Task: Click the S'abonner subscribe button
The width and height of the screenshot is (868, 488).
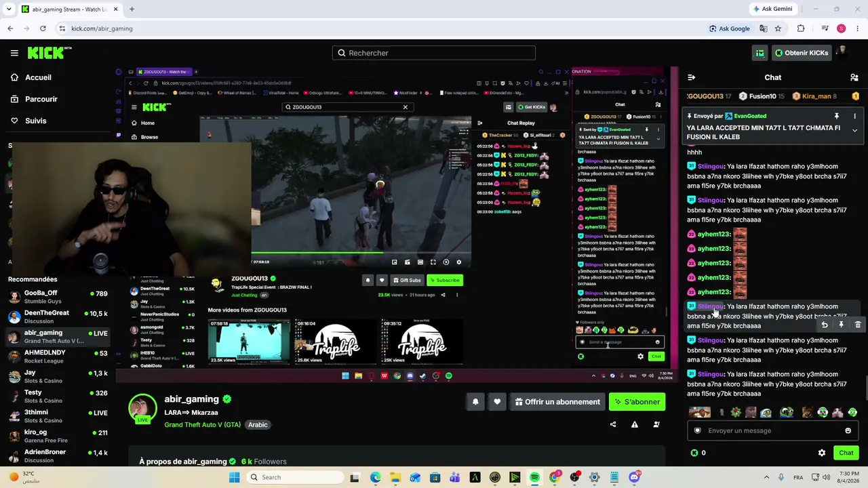Action: 637,402
